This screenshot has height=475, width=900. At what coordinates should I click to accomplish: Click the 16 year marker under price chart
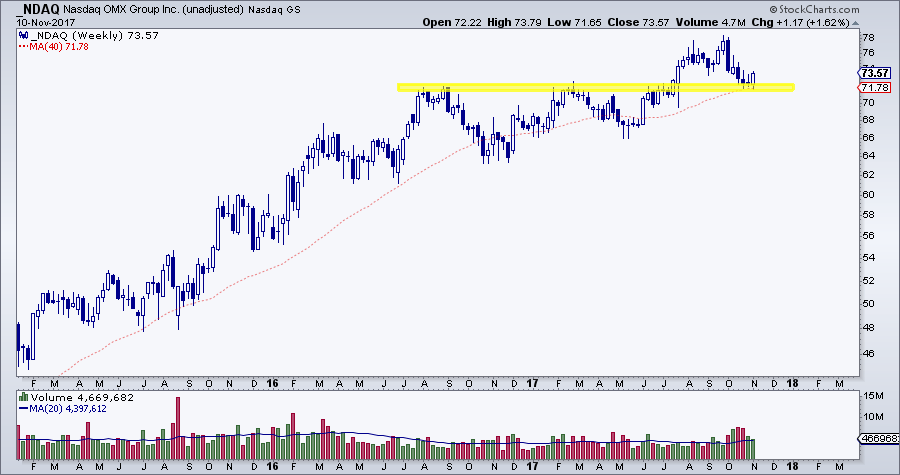(273, 383)
